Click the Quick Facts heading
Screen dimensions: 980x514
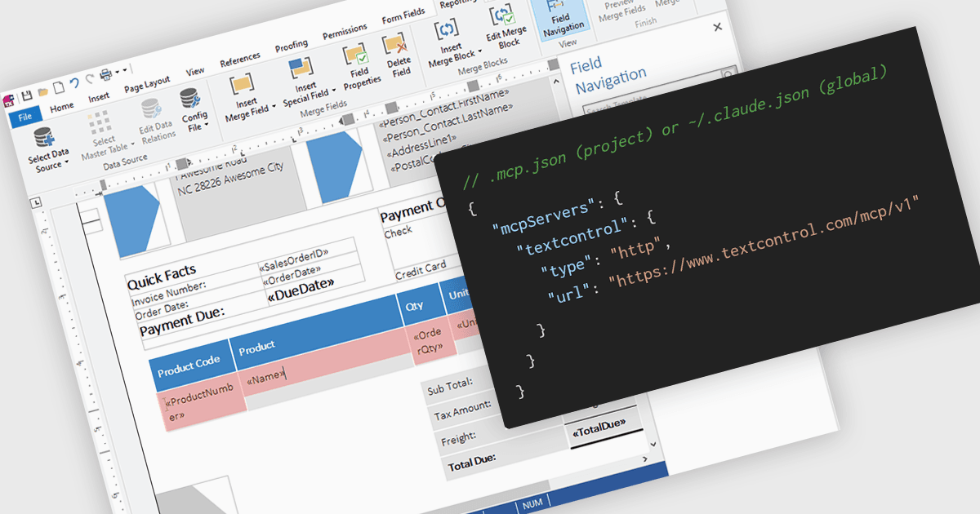click(162, 277)
